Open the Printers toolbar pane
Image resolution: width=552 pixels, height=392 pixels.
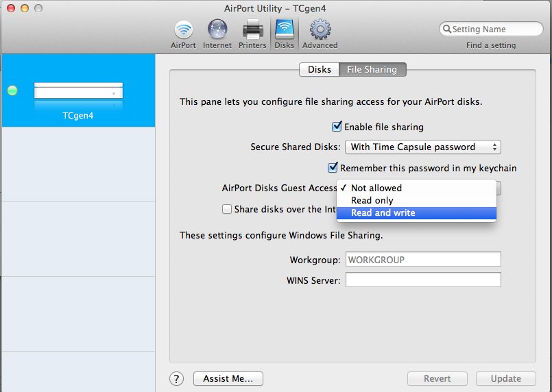point(252,34)
